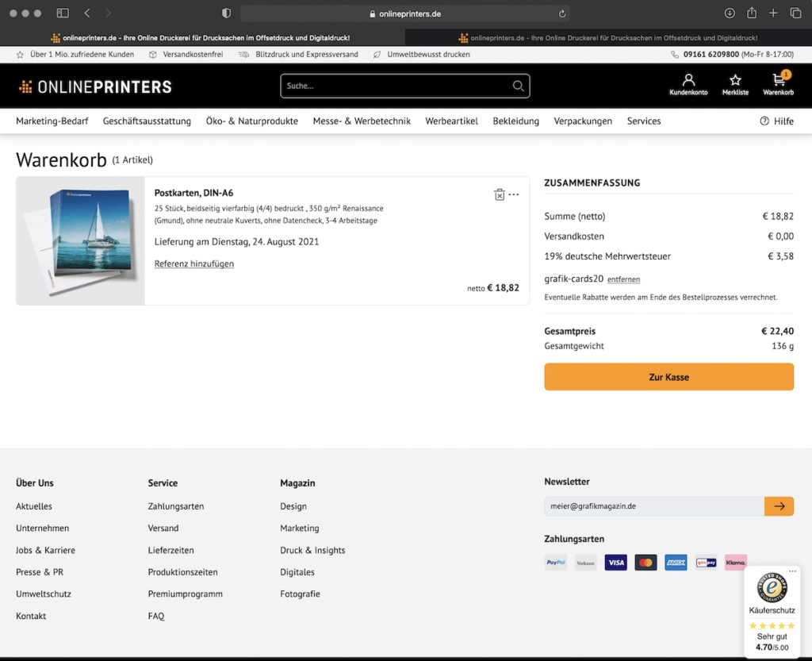Open the Werbeartikel menu
Screen dimensions: 812x661
coord(451,121)
